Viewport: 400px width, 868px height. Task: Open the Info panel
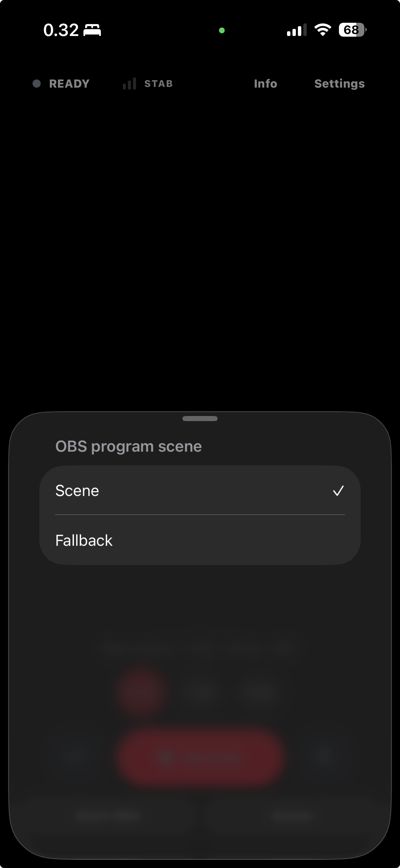coord(265,84)
